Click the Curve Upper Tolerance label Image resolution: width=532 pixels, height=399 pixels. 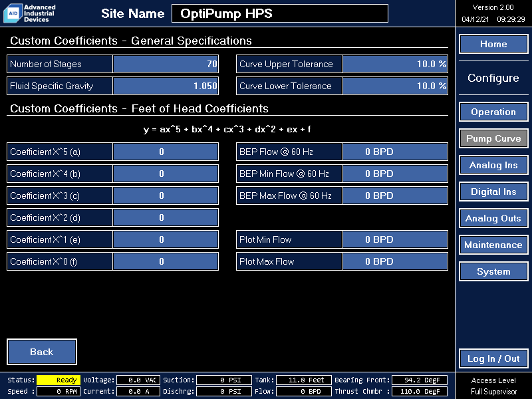[x=286, y=64]
